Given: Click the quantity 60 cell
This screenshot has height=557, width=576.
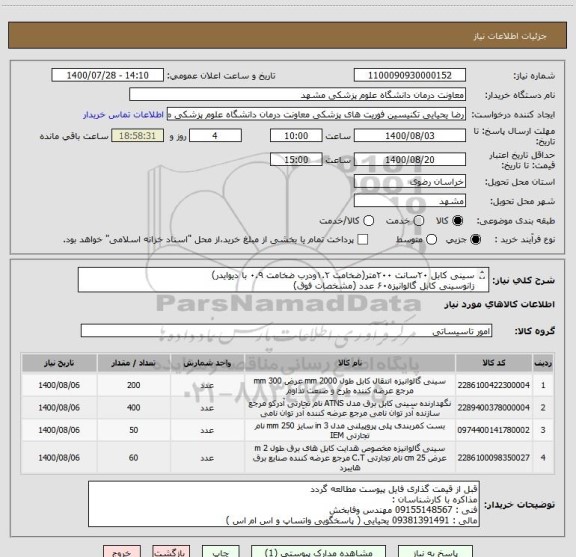Looking at the screenshot, I should (x=133, y=458).
